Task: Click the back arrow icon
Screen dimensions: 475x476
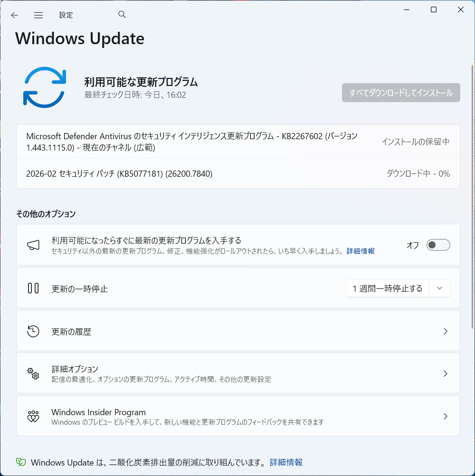Action: pos(15,15)
